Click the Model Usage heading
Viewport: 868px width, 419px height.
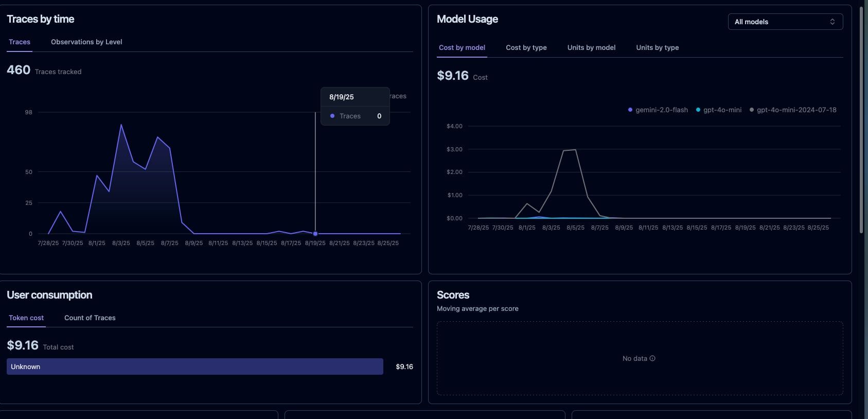pos(467,19)
